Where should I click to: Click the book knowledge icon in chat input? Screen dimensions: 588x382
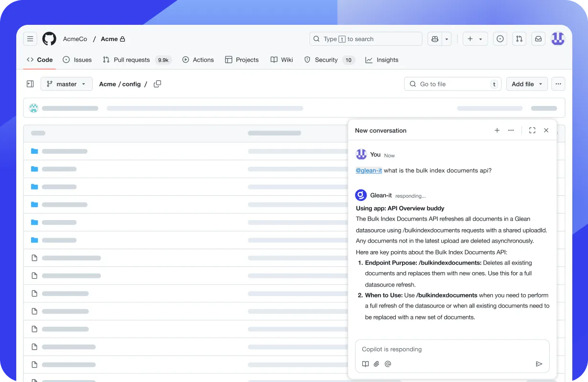point(365,364)
